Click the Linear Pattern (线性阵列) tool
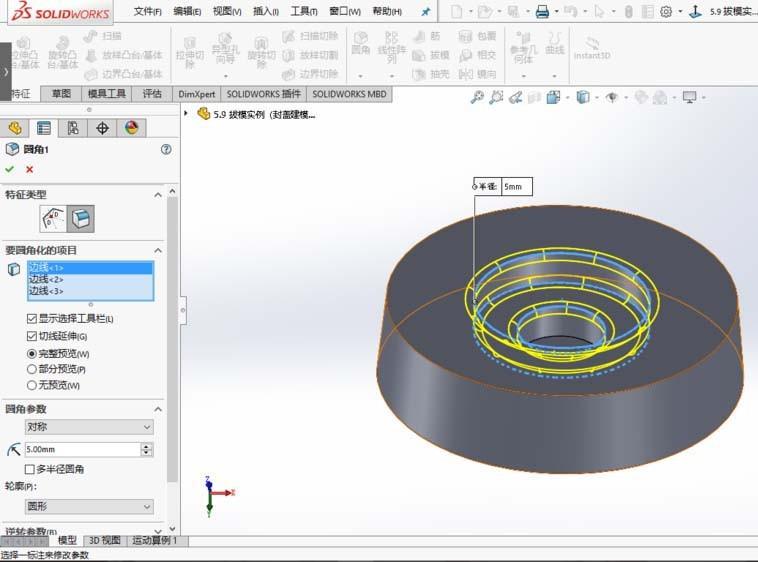Screen dimensions: 758x562 [392, 47]
